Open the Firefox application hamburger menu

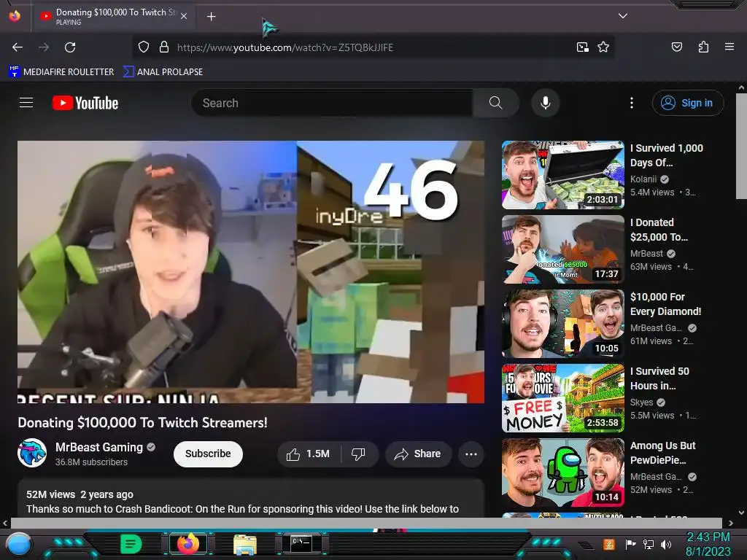coord(729,47)
